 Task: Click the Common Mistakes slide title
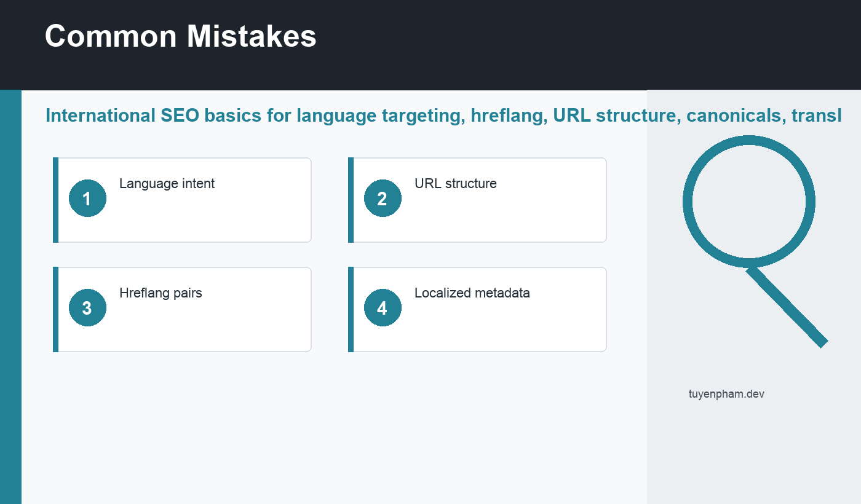(181, 36)
